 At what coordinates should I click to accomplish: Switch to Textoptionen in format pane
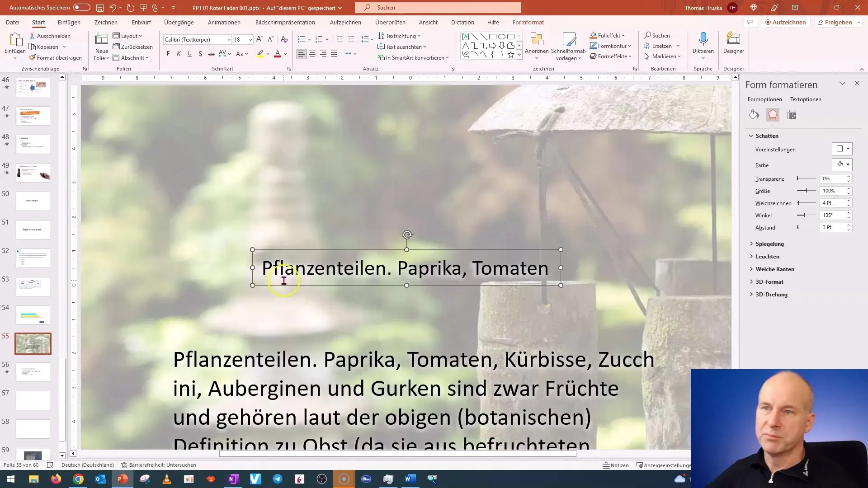tap(806, 99)
